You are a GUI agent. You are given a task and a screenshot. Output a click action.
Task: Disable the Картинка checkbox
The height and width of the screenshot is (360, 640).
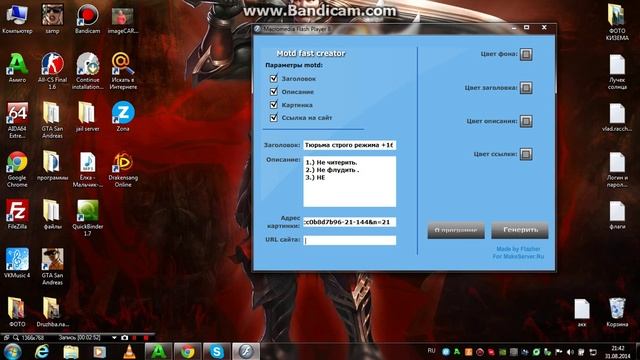(273, 104)
